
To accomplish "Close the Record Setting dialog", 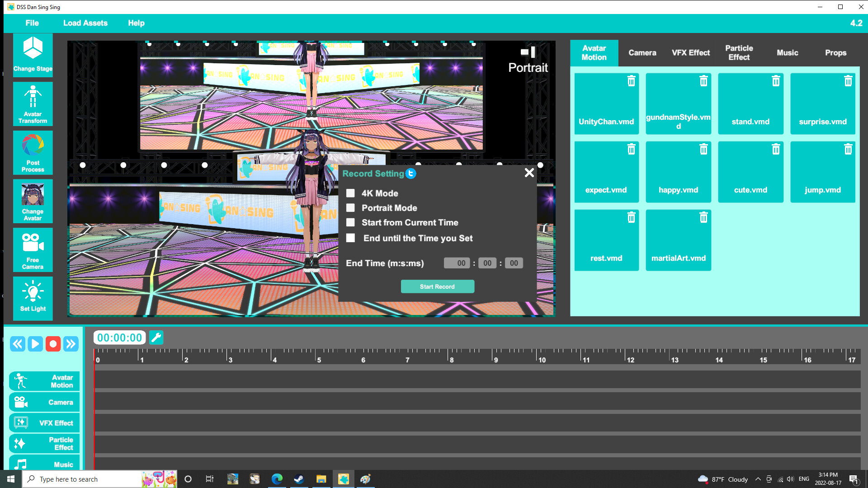I will [x=528, y=172].
